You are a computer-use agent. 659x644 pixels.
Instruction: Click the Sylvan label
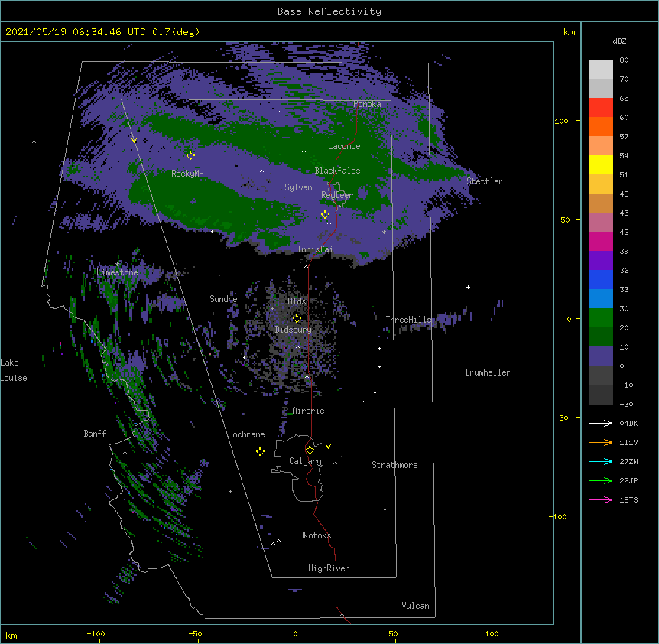point(298,187)
